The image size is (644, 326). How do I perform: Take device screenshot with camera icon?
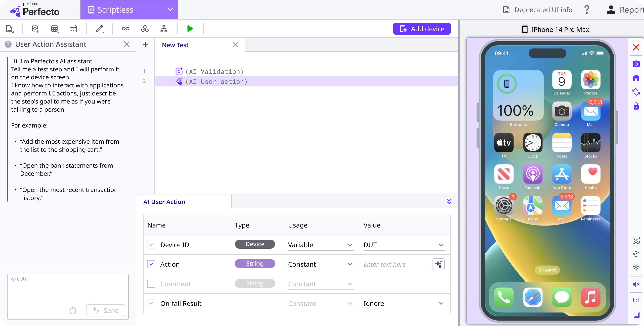coord(636,64)
